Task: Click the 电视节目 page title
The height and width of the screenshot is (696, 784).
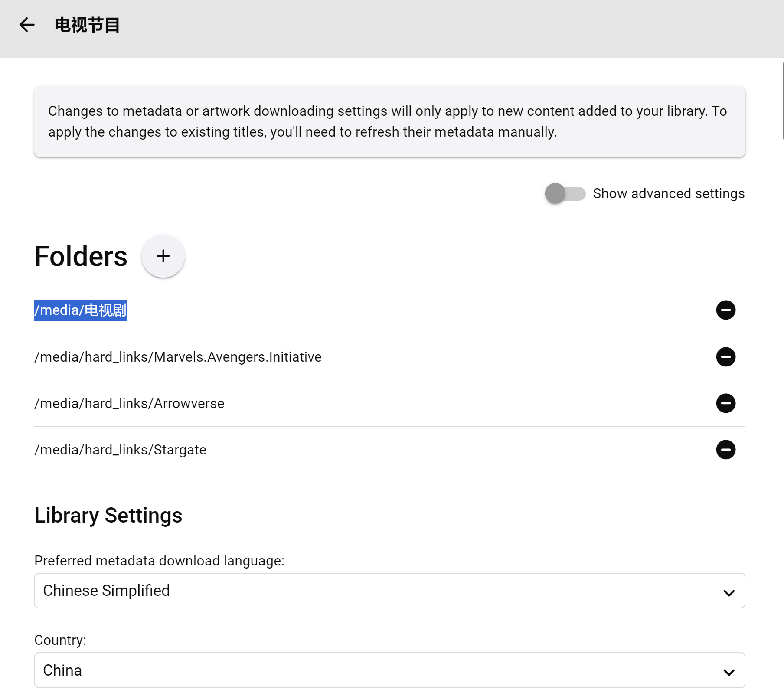Action: (87, 25)
